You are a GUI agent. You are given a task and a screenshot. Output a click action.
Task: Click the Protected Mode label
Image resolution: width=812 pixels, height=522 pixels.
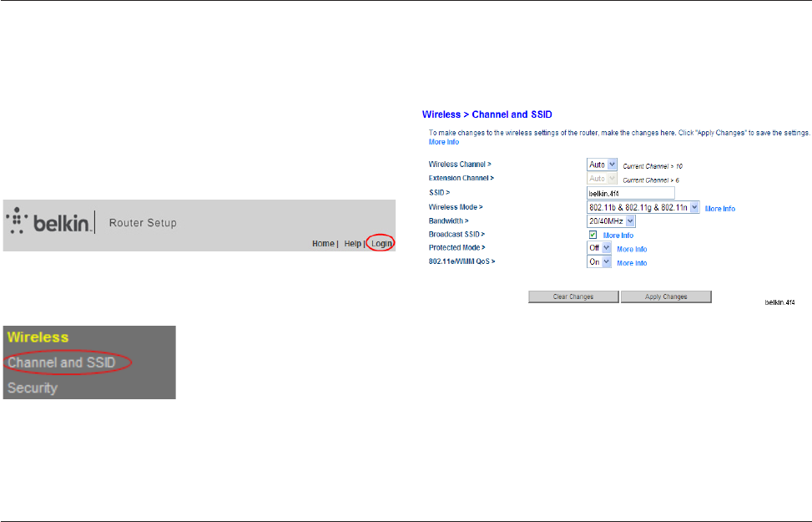(x=456, y=248)
